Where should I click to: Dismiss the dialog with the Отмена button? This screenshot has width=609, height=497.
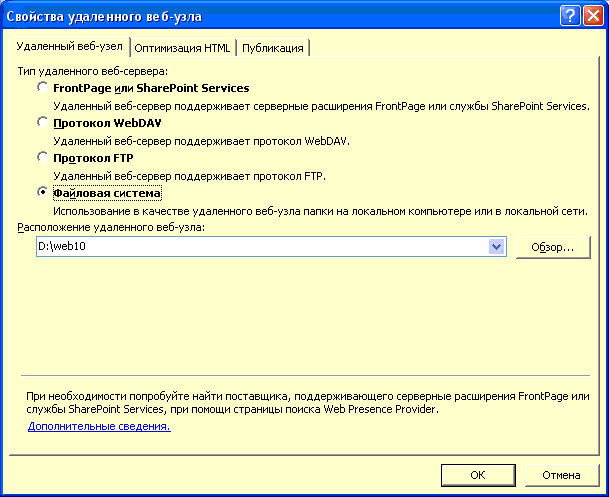coord(562,475)
